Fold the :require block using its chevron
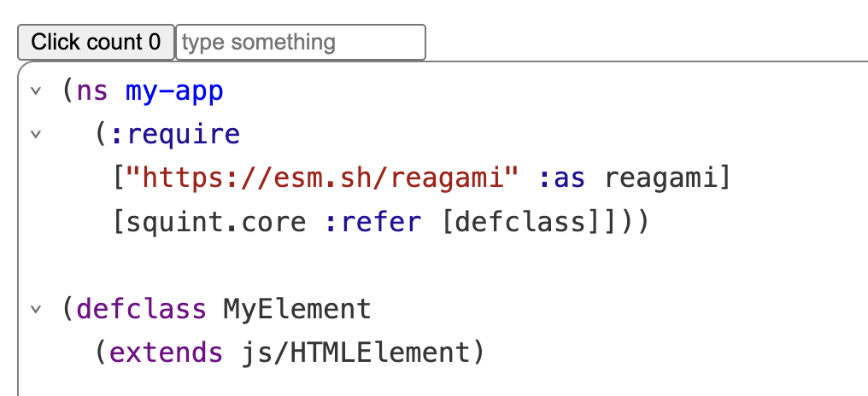The width and height of the screenshot is (868, 396). point(35,135)
